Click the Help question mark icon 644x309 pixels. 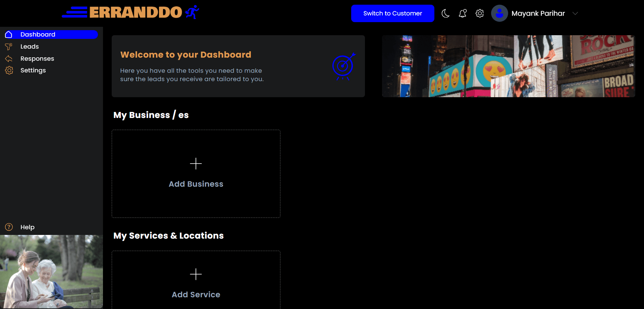pos(9,227)
